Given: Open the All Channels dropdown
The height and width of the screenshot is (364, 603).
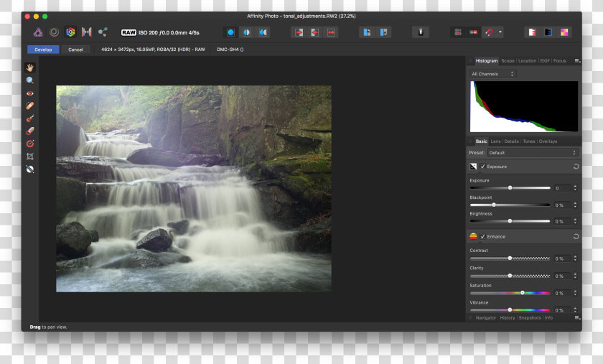Looking at the screenshot, I should point(492,74).
